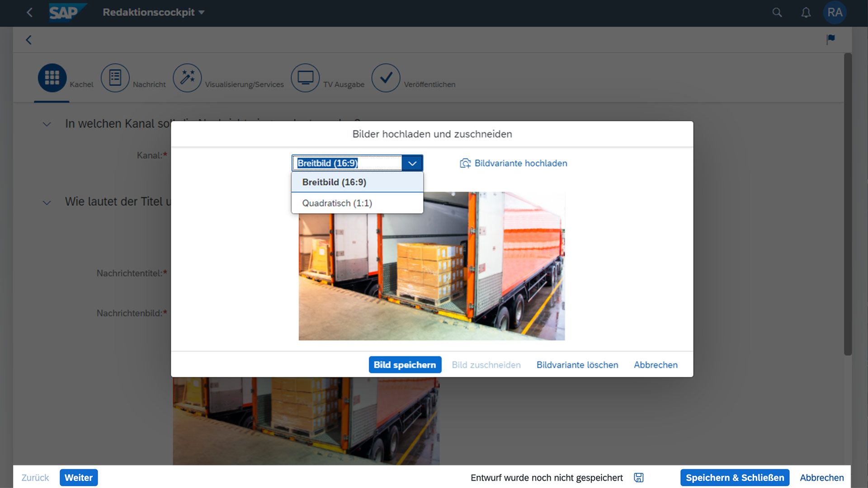Collapse the 'Wie lautet der Titel' section
This screenshot has width=868, height=488.
[47, 202]
